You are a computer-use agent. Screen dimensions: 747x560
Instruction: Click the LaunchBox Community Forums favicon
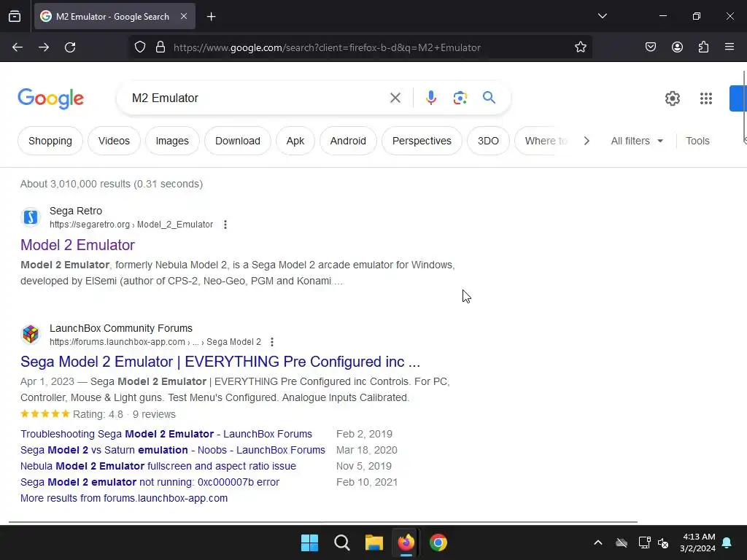click(31, 334)
